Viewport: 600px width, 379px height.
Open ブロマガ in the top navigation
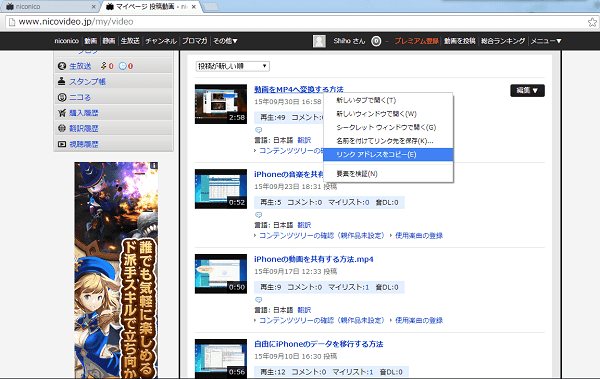tap(195, 41)
